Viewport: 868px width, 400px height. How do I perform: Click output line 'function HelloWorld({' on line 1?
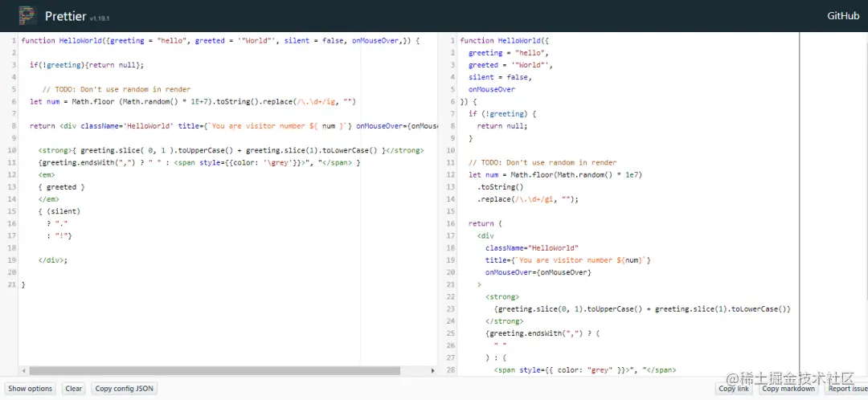(x=504, y=40)
